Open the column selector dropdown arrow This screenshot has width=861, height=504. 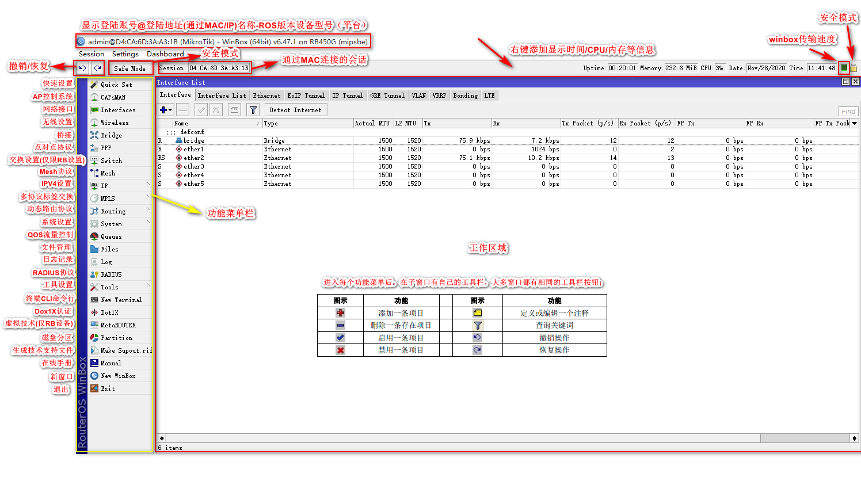pos(855,123)
